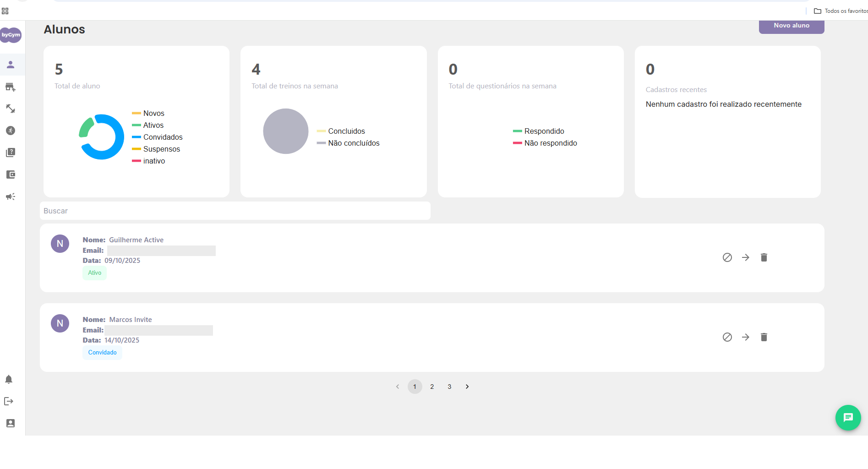The image size is (868, 469).
Task: Click the logout icon in sidebar
Action: coord(9,401)
